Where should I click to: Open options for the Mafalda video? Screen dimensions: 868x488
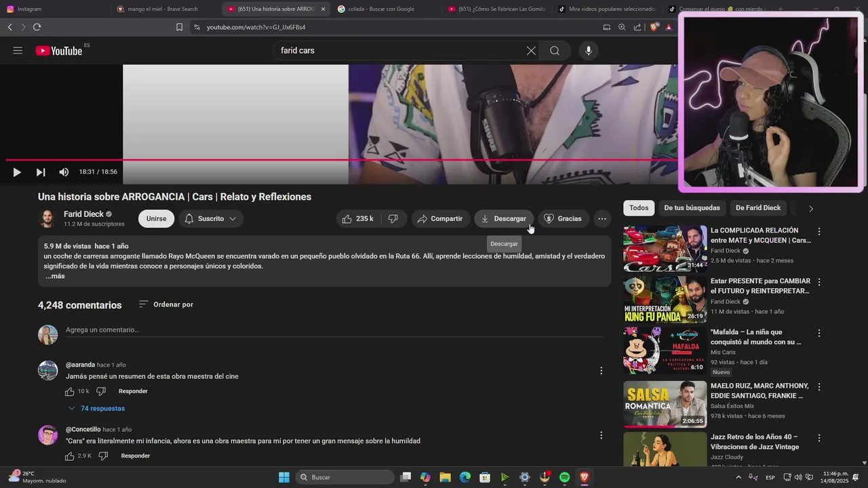[x=819, y=333]
